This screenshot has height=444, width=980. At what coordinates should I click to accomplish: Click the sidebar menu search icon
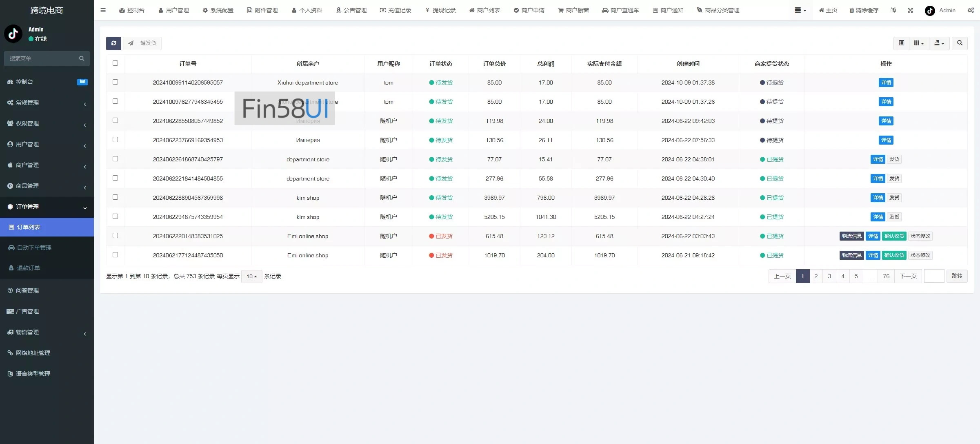tap(82, 58)
